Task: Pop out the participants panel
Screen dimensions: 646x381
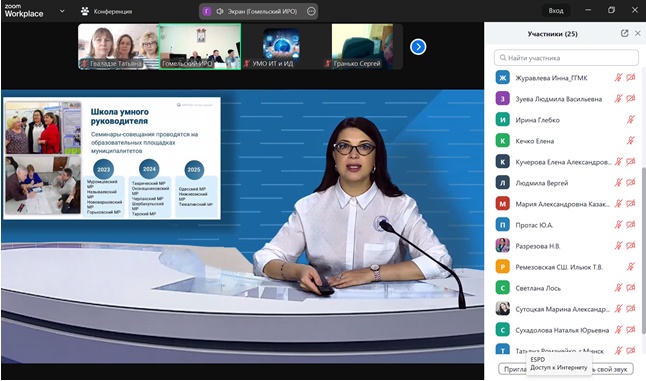Action: [624, 33]
